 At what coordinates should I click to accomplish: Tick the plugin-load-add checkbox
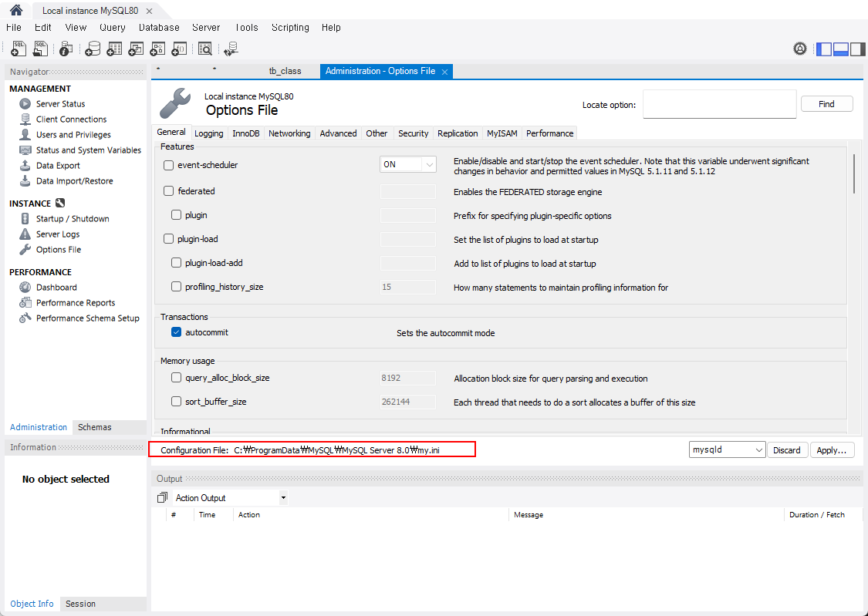click(176, 263)
